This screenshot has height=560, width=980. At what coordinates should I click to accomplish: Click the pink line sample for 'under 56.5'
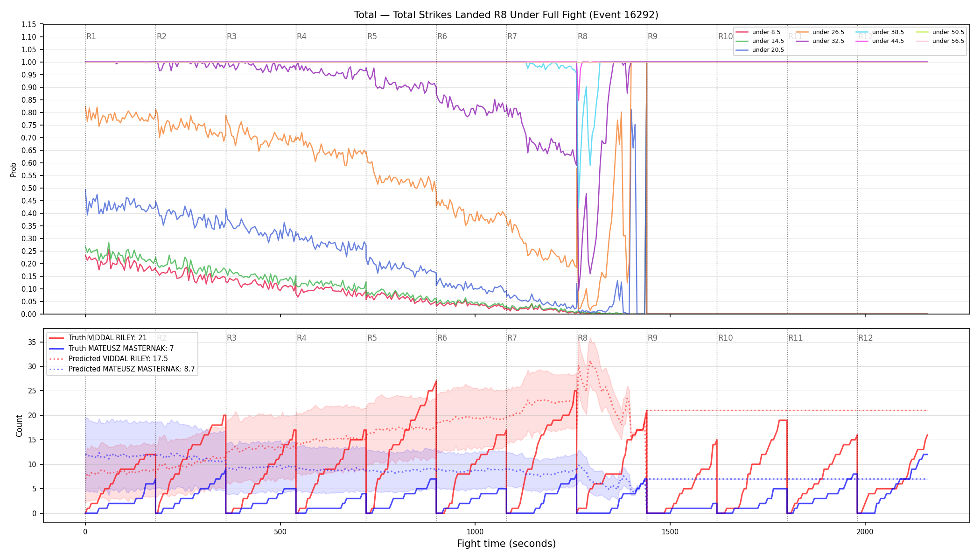[922, 41]
